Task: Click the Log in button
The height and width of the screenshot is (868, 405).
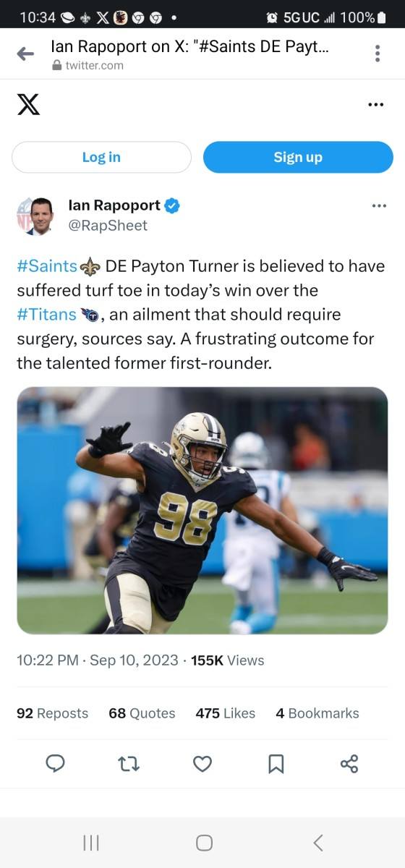Action: click(x=101, y=157)
